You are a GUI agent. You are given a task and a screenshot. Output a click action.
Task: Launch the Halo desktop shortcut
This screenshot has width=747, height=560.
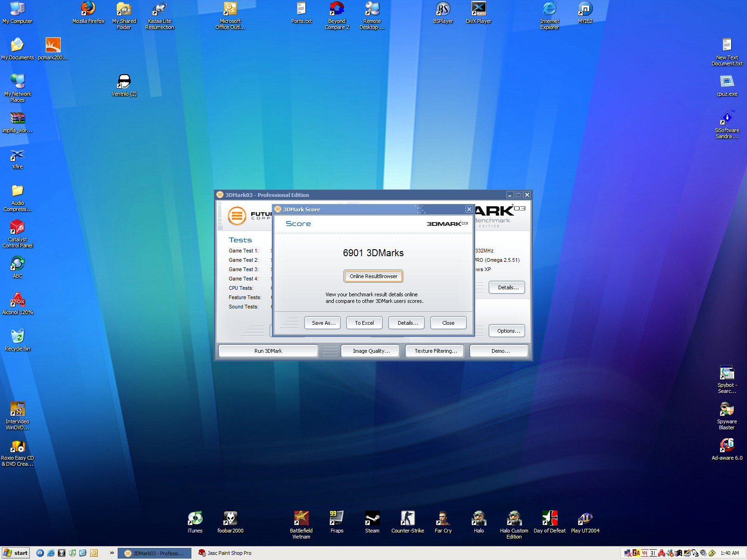point(479,522)
